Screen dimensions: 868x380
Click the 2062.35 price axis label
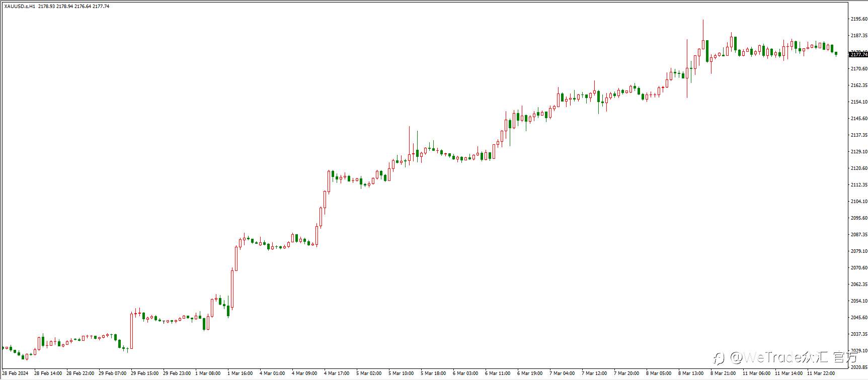[859, 284]
